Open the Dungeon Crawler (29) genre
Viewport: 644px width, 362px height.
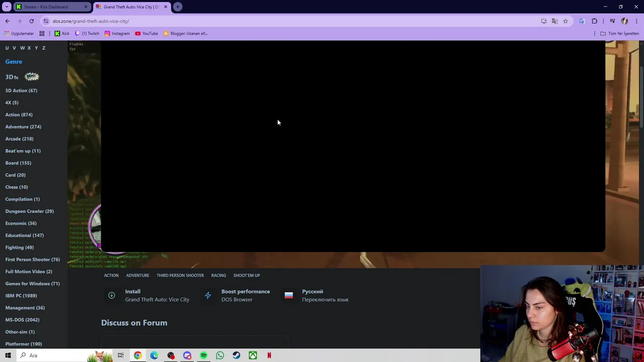click(29, 211)
